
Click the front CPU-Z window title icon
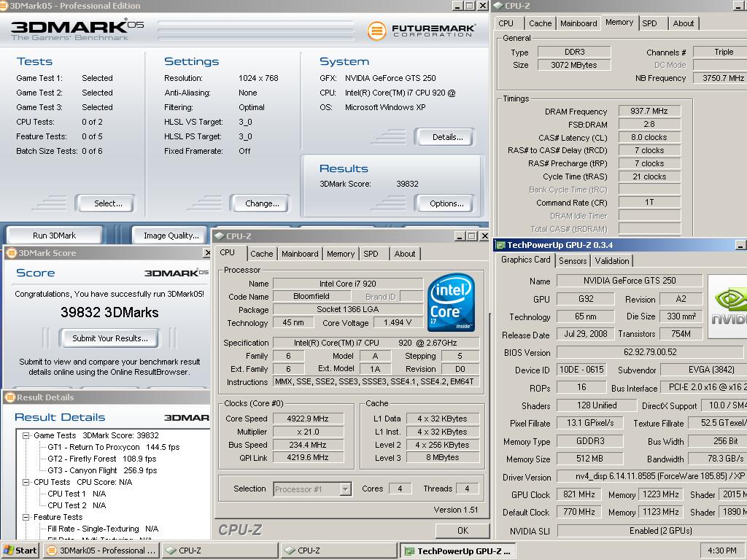pos(220,236)
